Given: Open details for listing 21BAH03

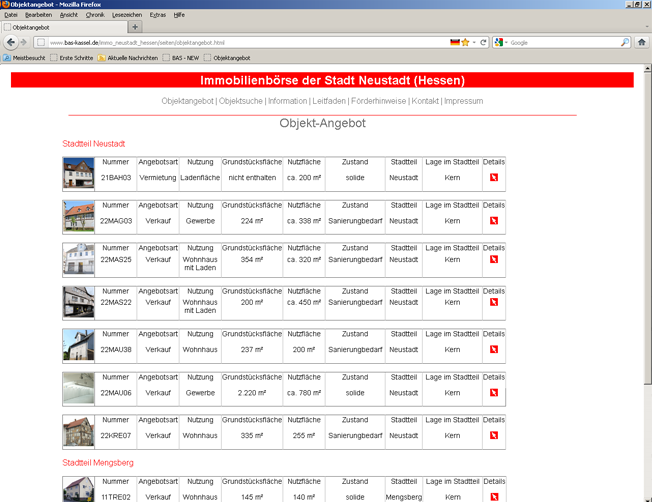Looking at the screenshot, I should click(x=493, y=178).
